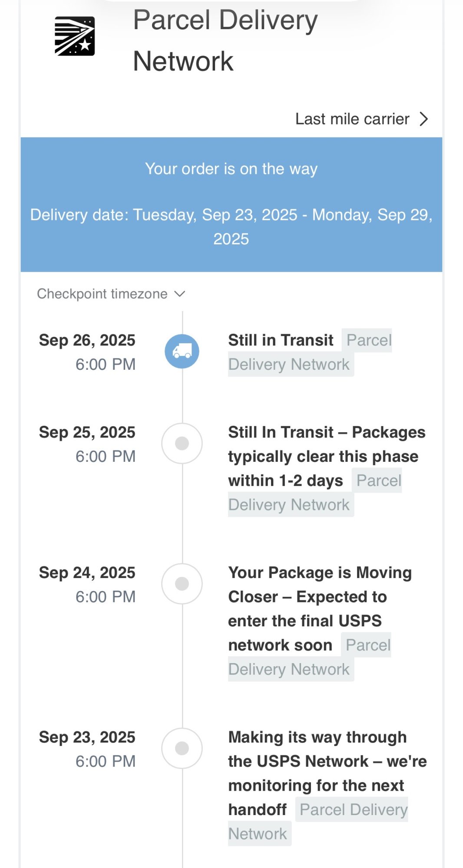Click the Parcel Delivery Network logo icon
463x868 pixels.
[75, 36]
